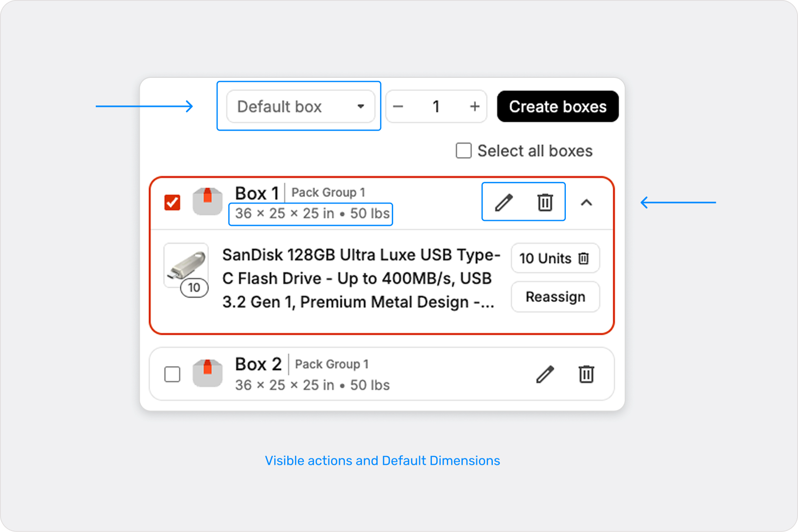Viewport: 798px width, 532px height.
Task: Increase box quantity with plus icon
Action: tap(474, 106)
